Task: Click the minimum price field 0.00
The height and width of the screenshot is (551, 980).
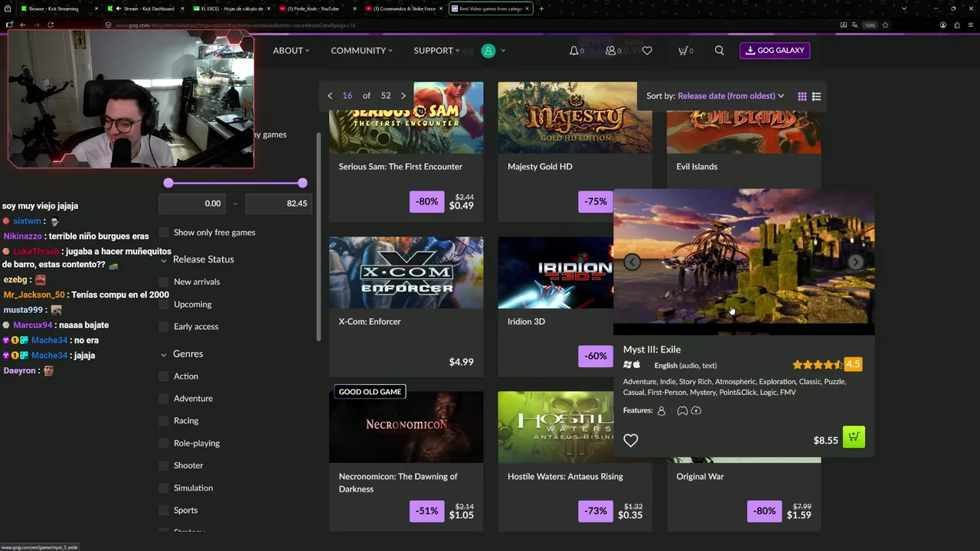Action: click(192, 204)
